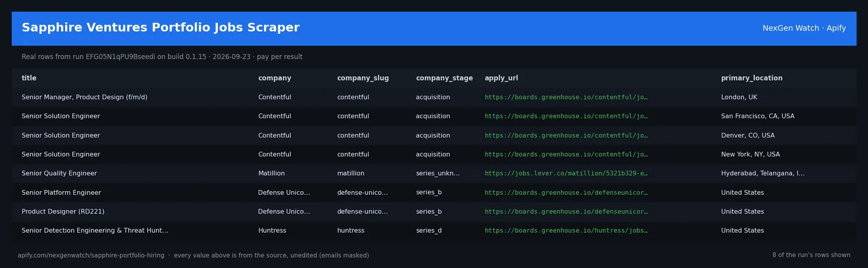Click company 'Defense Unico…' in Product Designer row

click(x=284, y=212)
